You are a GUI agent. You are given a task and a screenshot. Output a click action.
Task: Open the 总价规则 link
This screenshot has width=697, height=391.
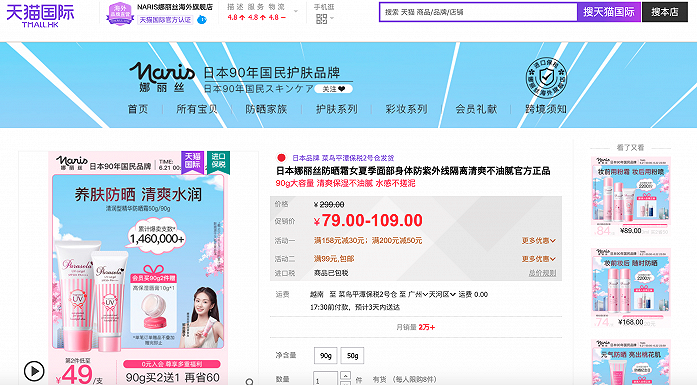(542, 273)
